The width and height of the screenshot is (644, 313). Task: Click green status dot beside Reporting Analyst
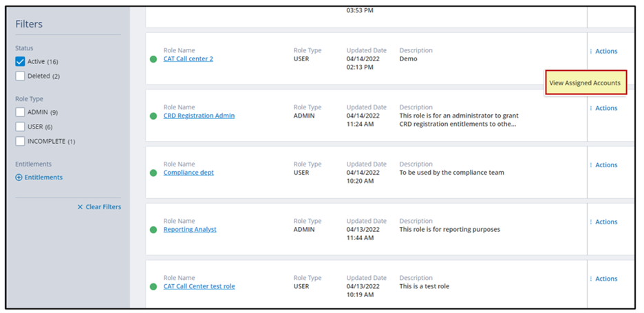[x=153, y=230]
